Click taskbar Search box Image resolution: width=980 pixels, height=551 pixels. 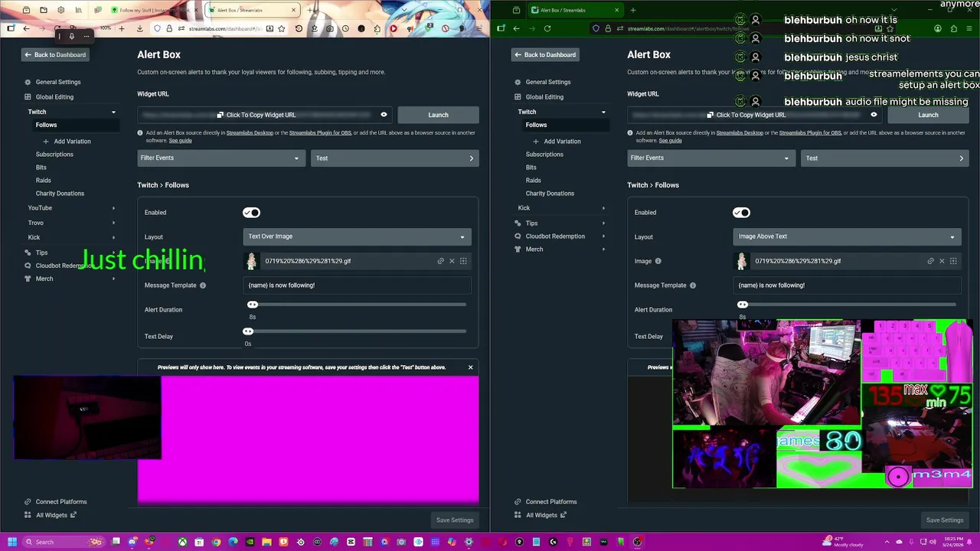click(65, 542)
